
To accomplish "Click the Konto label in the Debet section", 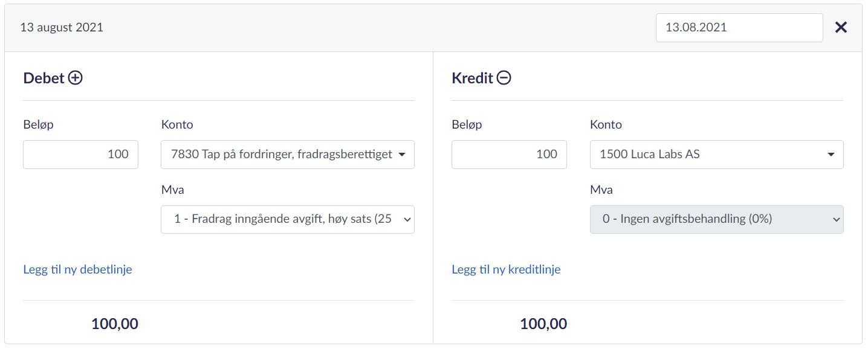I will coord(177,125).
